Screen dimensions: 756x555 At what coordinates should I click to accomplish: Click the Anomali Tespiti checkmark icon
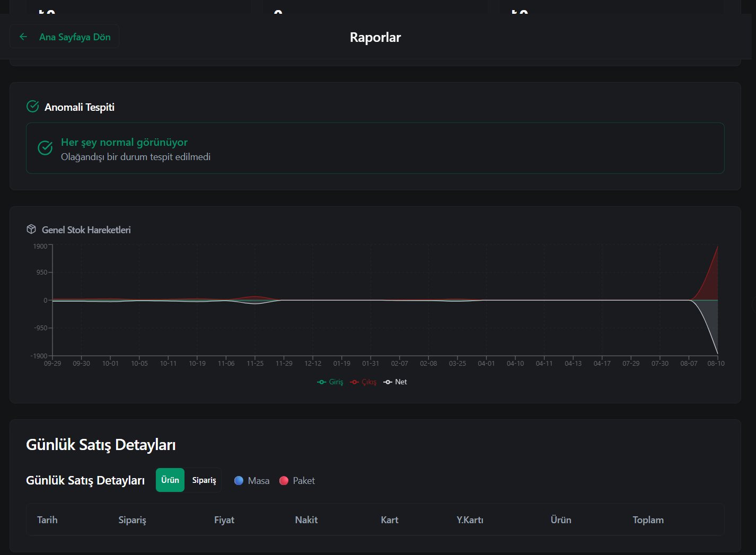32,107
